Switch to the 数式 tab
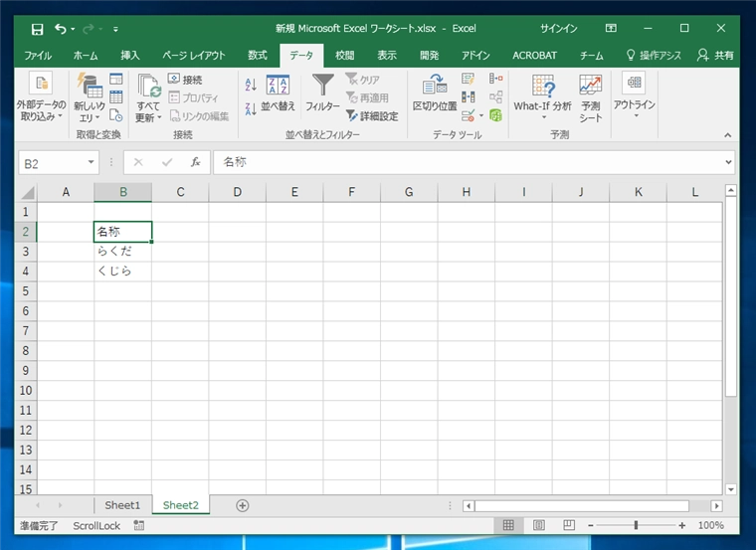Image resolution: width=756 pixels, height=550 pixels. 258,56
